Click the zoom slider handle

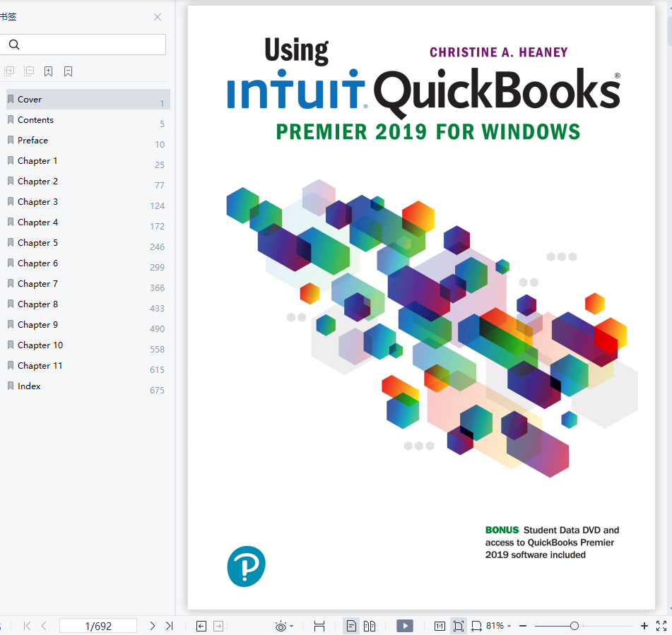point(574,626)
